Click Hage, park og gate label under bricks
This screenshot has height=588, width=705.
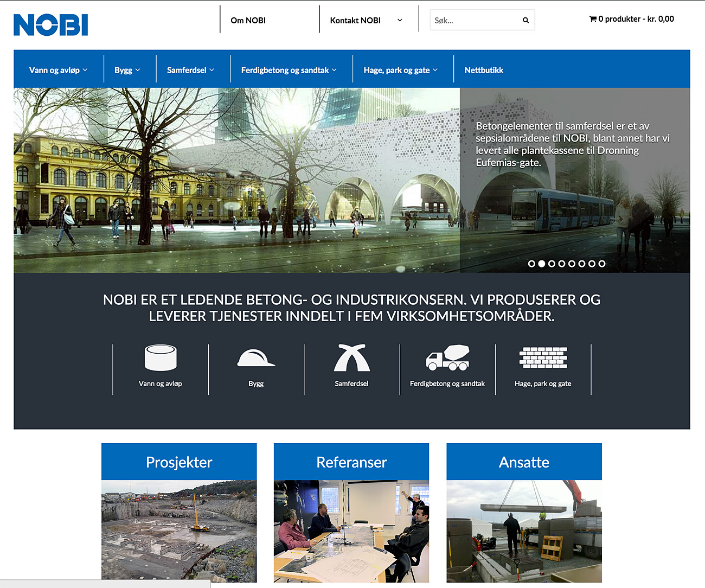click(x=543, y=384)
